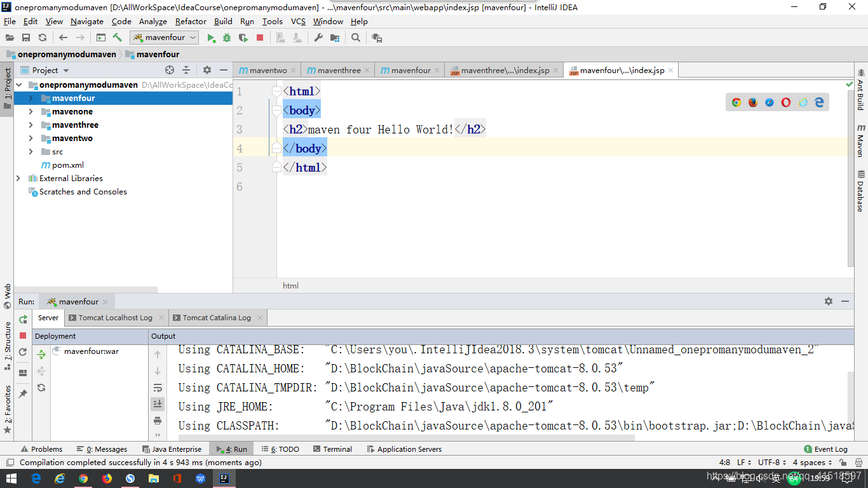
Task: Open File Explorer from the taskbar
Action: (x=154, y=478)
